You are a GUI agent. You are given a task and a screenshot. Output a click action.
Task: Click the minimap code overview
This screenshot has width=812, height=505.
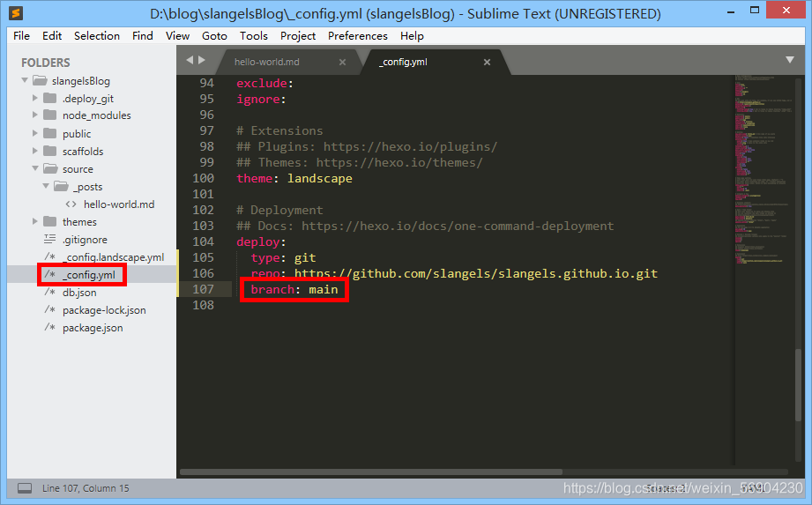pyautogui.click(x=764, y=171)
